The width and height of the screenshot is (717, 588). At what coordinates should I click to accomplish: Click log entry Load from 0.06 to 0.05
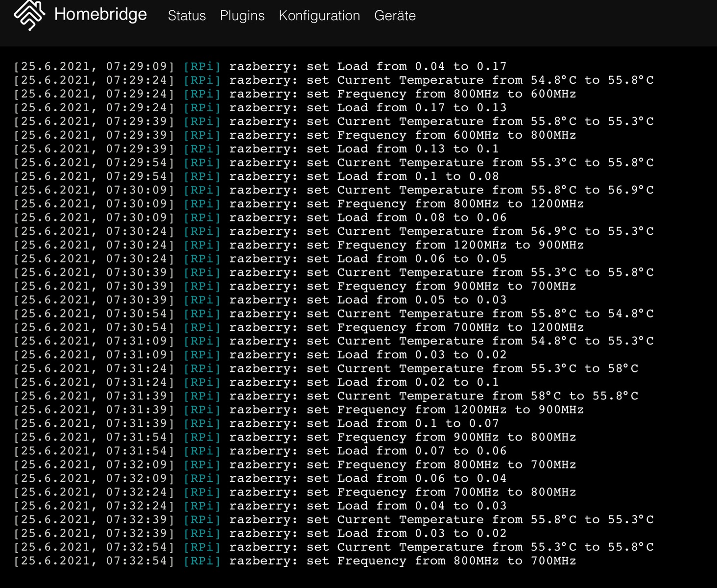tap(367, 259)
